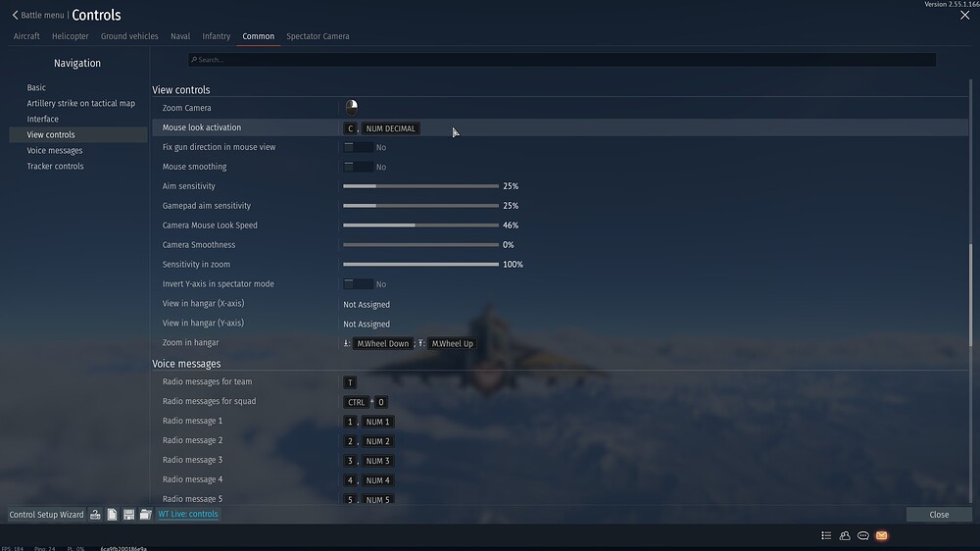Switch to the Helicopter tab

coord(70,36)
